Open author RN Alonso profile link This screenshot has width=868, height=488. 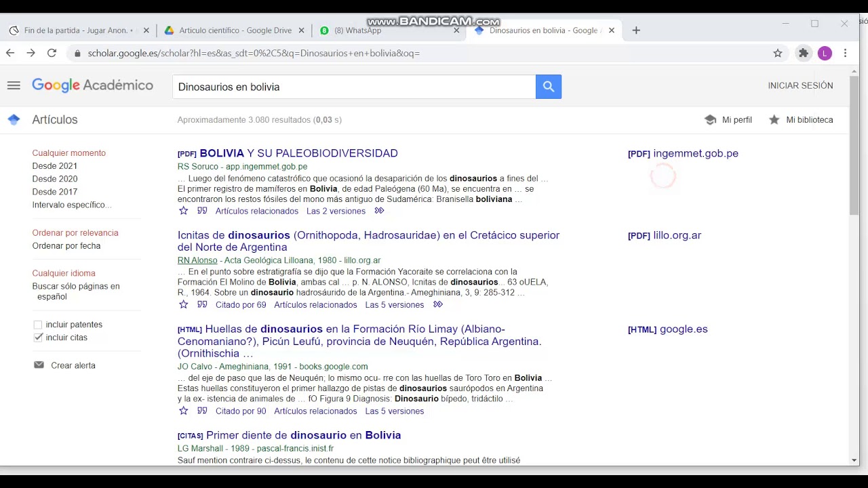(x=197, y=260)
